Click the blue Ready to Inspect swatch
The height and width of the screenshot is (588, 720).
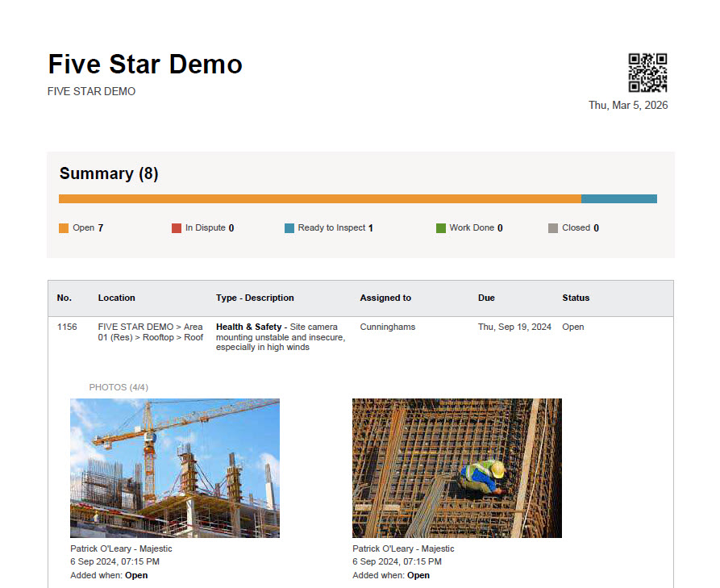pyautogui.click(x=289, y=228)
